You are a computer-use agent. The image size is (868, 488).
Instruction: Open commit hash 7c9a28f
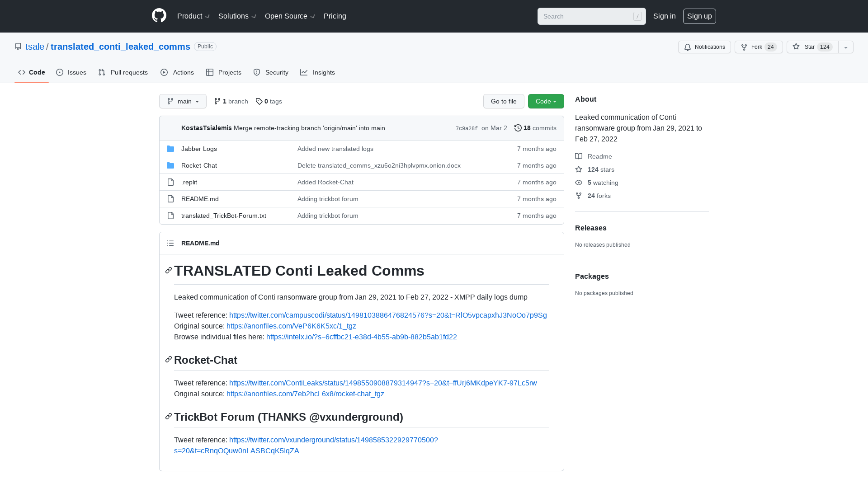coord(467,128)
